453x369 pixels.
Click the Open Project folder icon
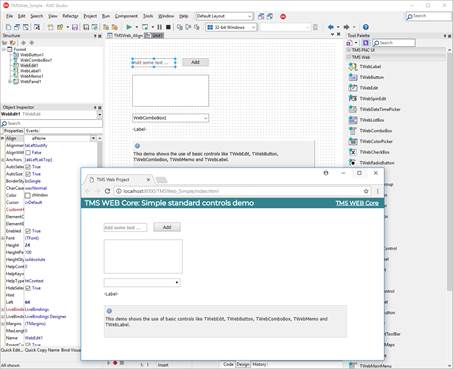tap(60, 27)
